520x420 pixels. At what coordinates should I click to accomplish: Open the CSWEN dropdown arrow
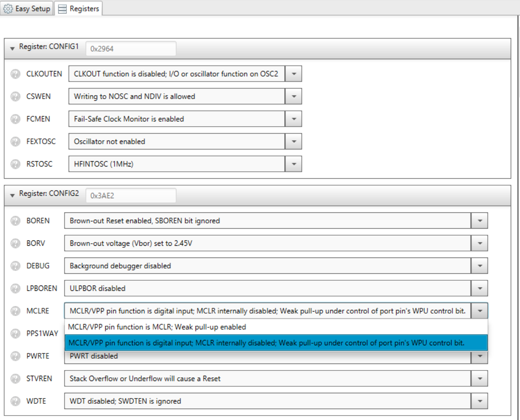pyautogui.click(x=294, y=97)
